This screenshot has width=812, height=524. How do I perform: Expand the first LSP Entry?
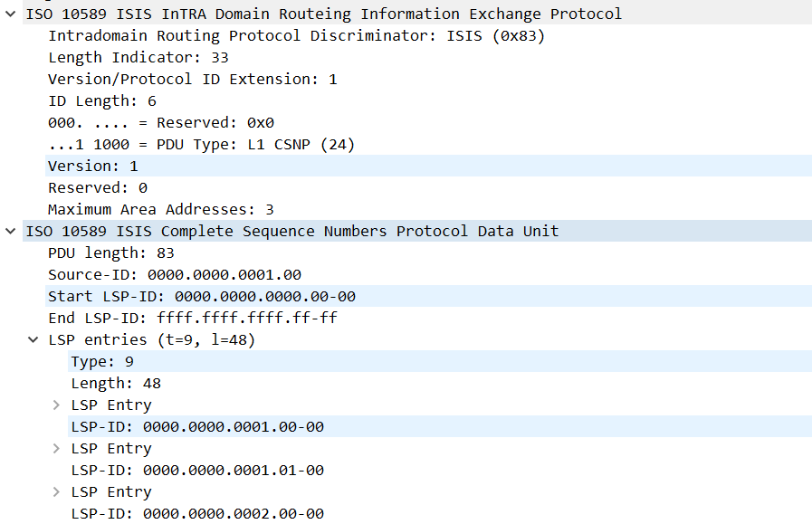[57, 405]
